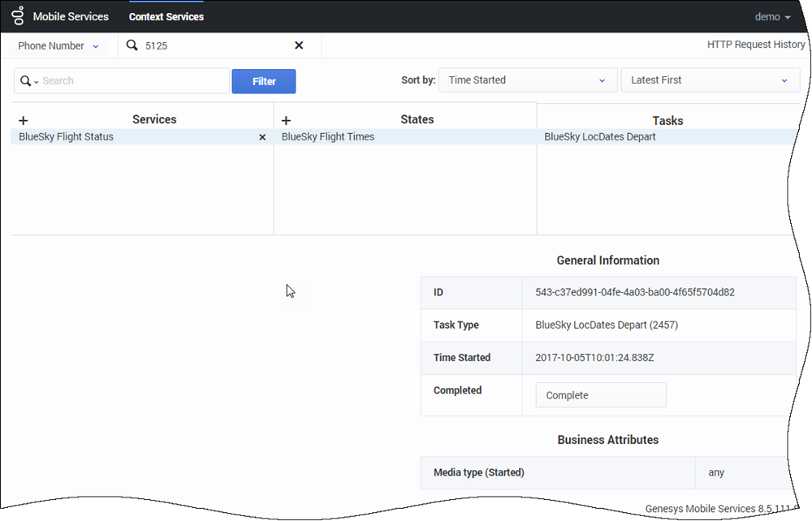Expand the Phone Number dropdown

point(58,45)
